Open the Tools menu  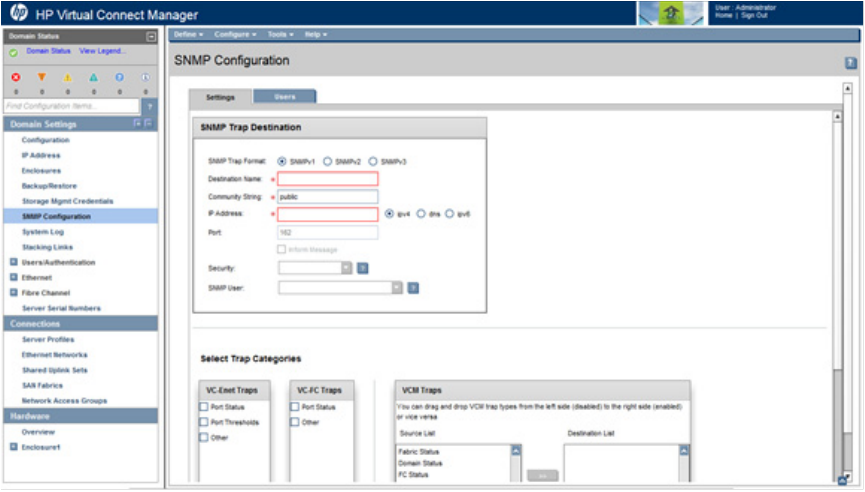point(280,34)
